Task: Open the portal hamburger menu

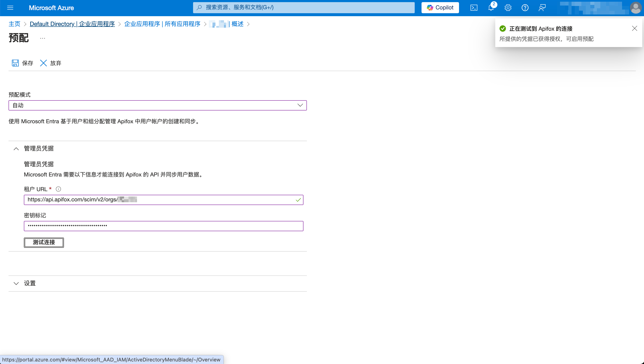Action: coord(10,8)
